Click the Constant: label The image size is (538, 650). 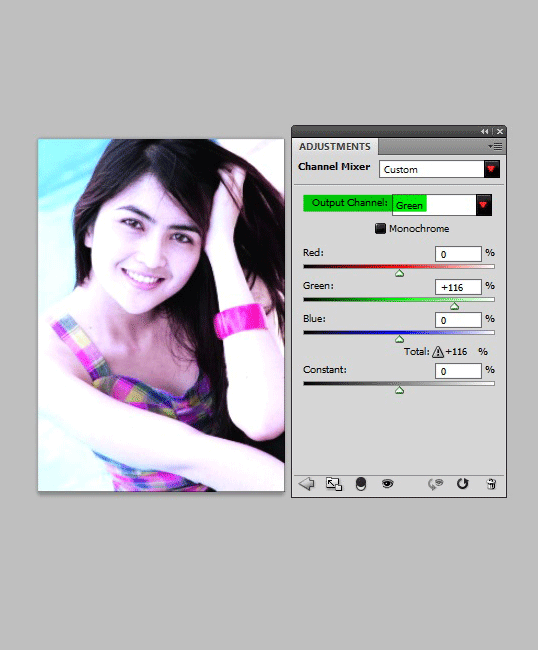[x=325, y=369]
